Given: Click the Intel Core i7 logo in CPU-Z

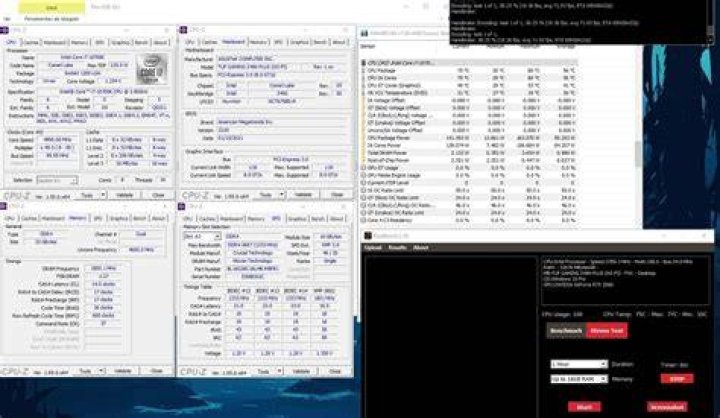Looking at the screenshot, I should [152, 69].
